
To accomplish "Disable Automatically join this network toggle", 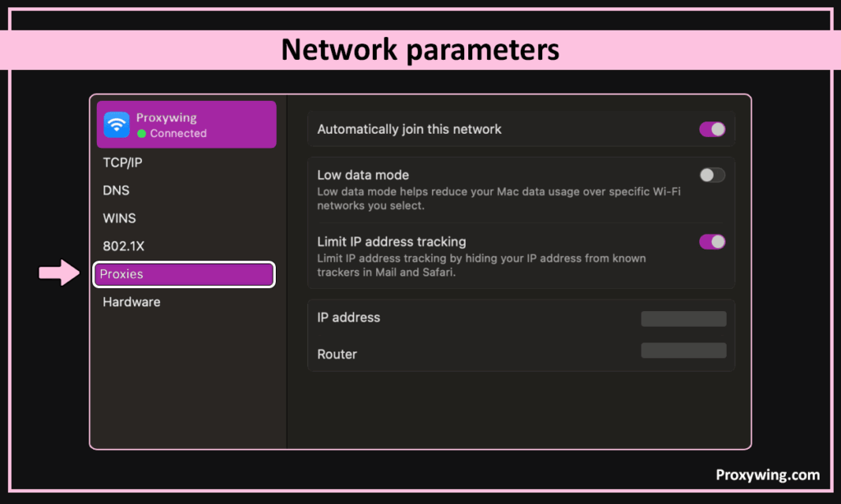I will [712, 129].
